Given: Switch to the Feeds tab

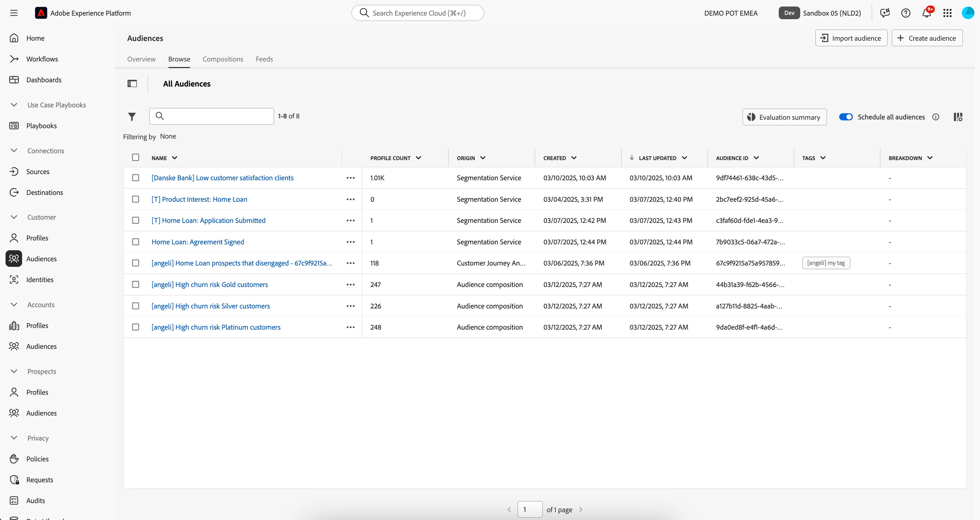Looking at the screenshot, I should click(x=264, y=59).
